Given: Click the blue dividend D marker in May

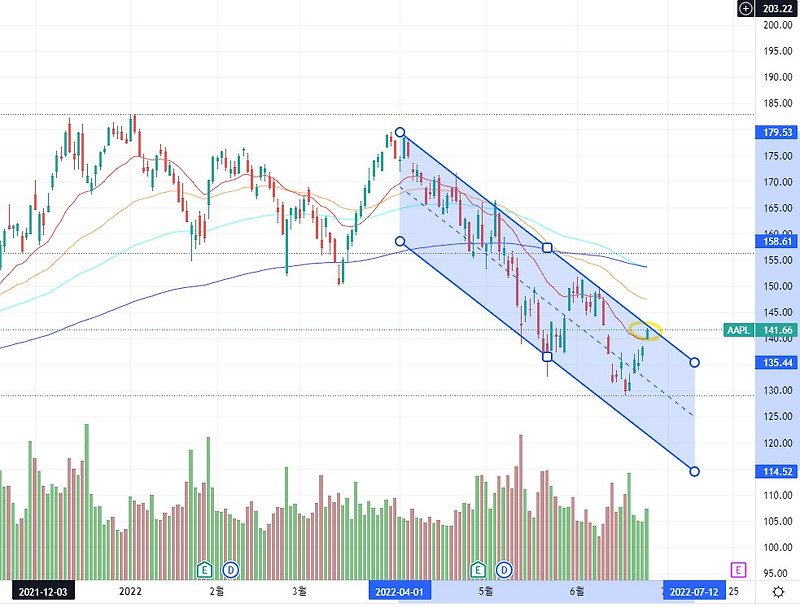Looking at the screenshot, I should (x=504, y=569).
